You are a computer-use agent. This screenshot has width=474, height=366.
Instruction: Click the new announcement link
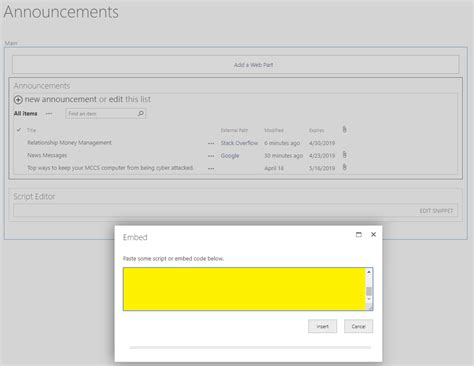[x=61, y=99]
